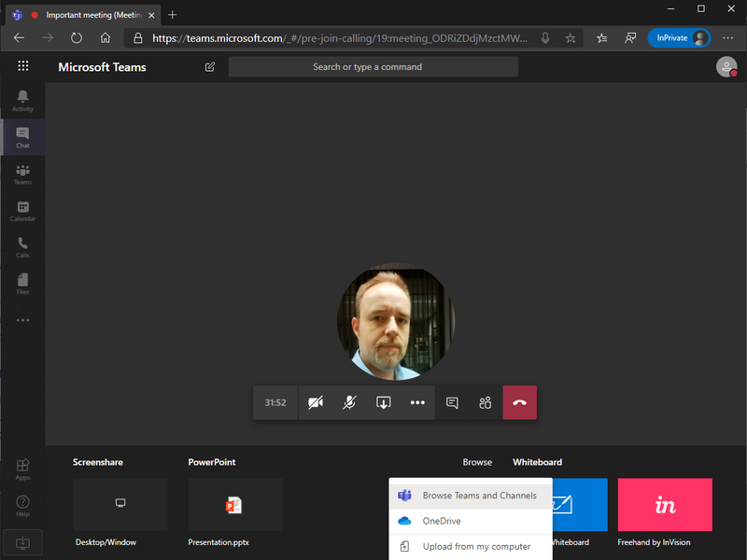747x560 pixels.
Task: Reload the page in browser
Action: point(77,38)
